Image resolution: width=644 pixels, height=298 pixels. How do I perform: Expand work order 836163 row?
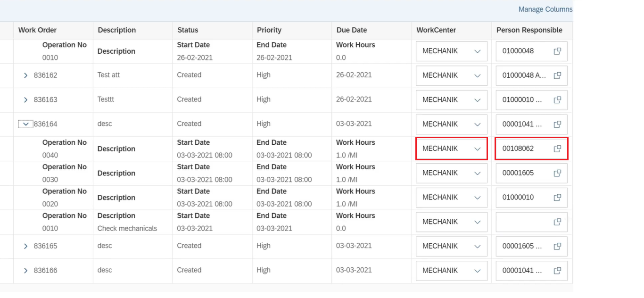point(26,100)
